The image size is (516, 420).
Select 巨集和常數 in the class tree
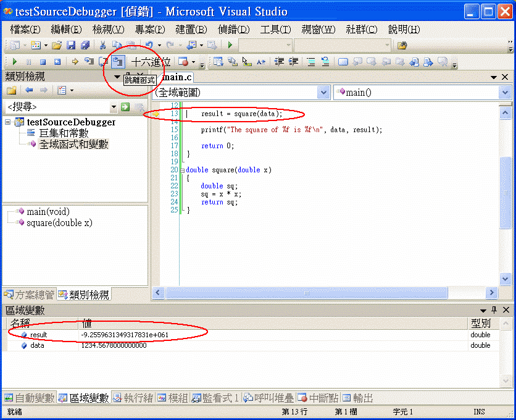click(x=64, y=133)
